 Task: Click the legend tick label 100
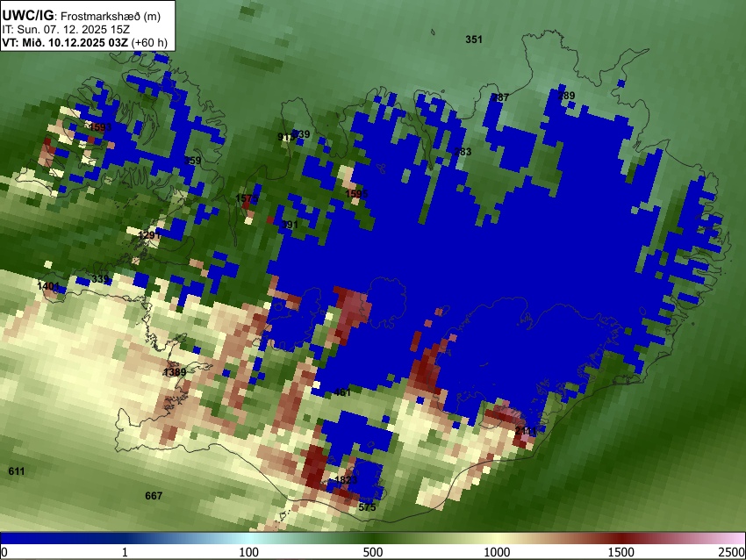[x=249, y=552]
